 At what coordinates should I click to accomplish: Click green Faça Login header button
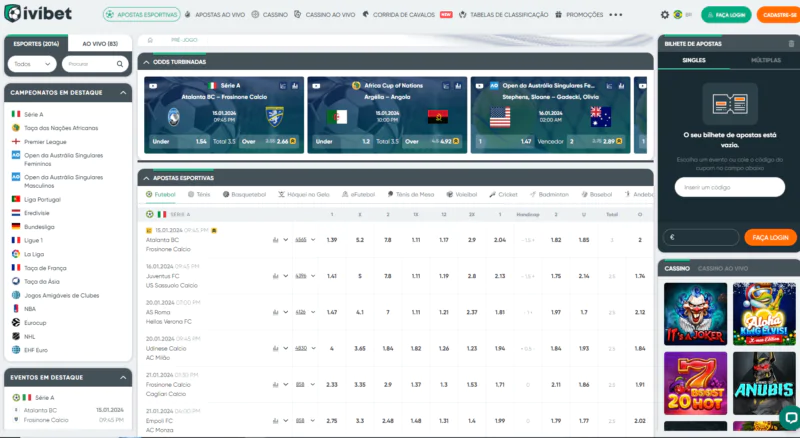pos(726,15)
